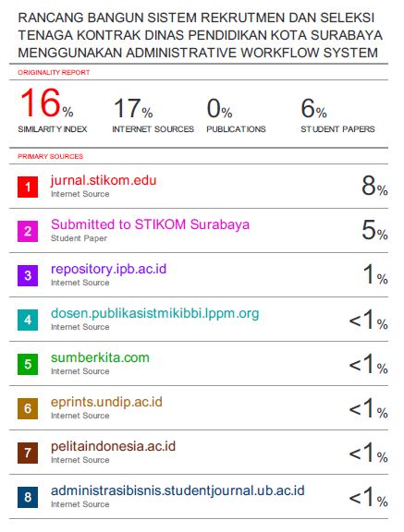Click the 6% student papers value

pyautogui.click(x=313, y=109)
